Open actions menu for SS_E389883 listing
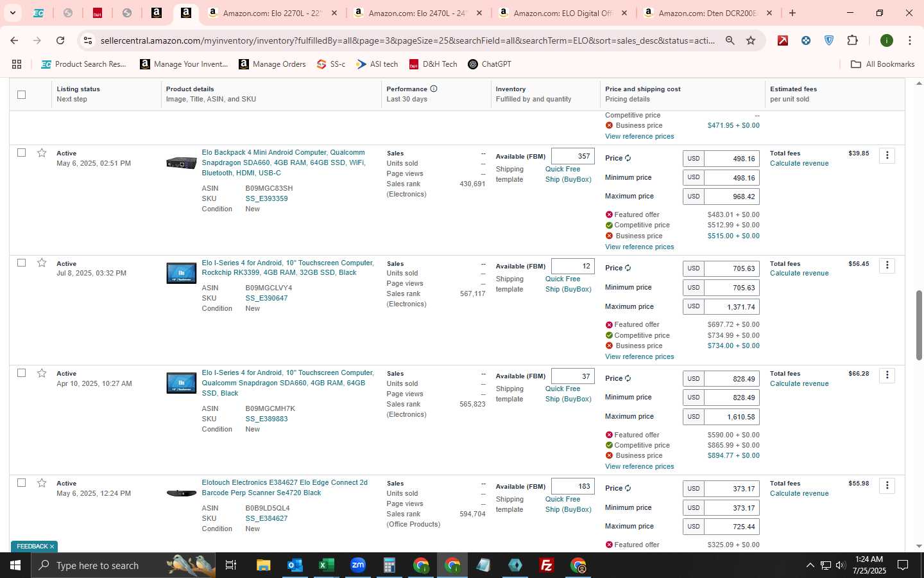Viewport: 924px width, 578px height. 887,375
